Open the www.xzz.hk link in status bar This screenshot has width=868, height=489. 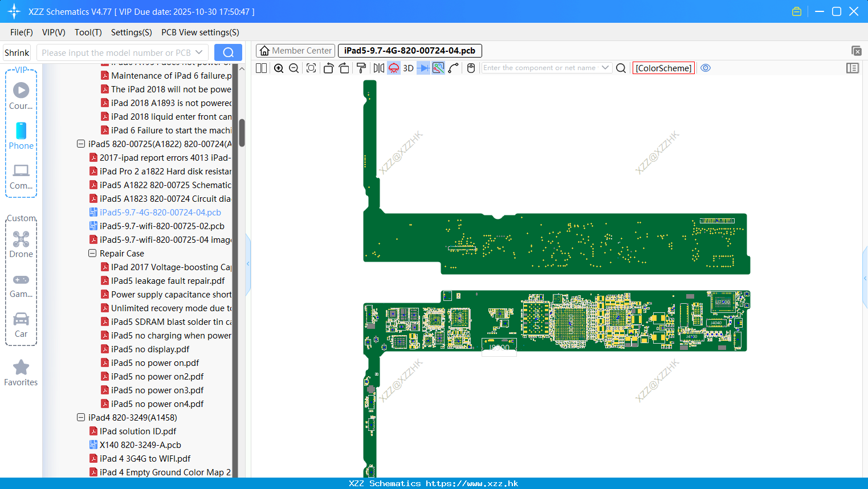pos(472,483)
